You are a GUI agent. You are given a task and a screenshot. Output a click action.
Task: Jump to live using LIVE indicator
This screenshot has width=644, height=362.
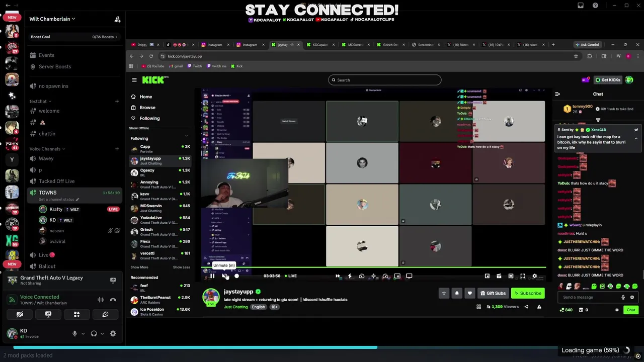pyautogui.click(x=291, y=276)
